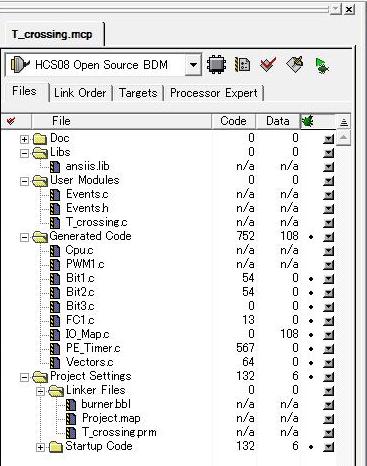Click the File column header
The image size is (367, 466).
[x=121, y=121]
